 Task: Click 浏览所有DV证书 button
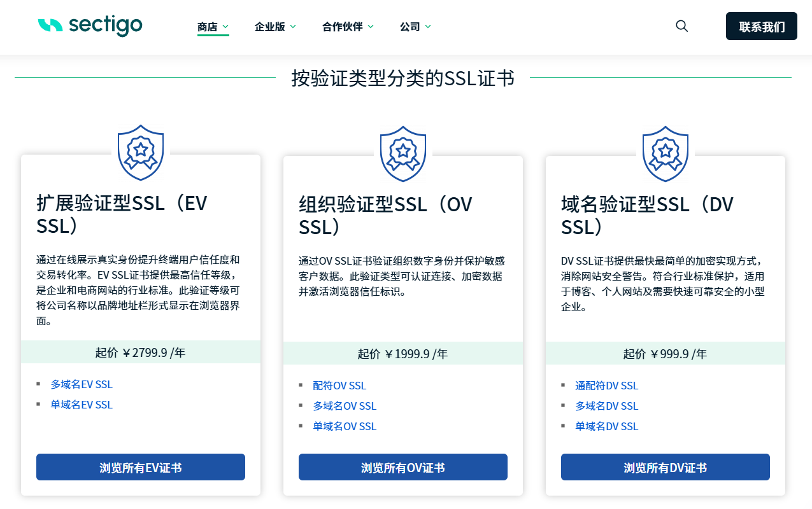pyautogui.click(x=666, y=467)
